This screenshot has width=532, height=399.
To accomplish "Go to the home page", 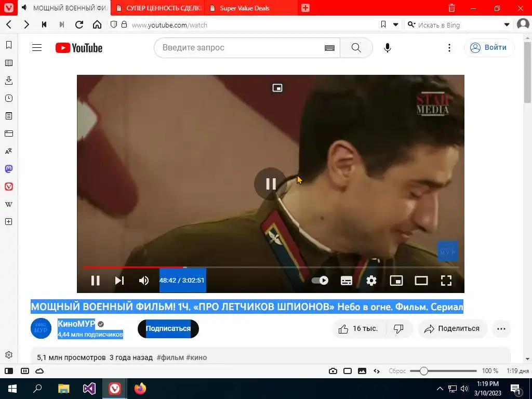I will (97, 24).
